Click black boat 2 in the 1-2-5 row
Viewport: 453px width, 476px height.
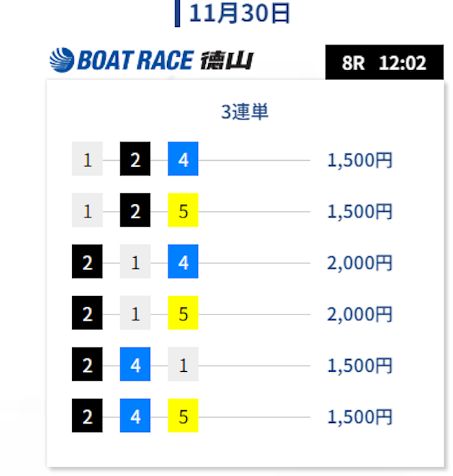click(135, 210)
